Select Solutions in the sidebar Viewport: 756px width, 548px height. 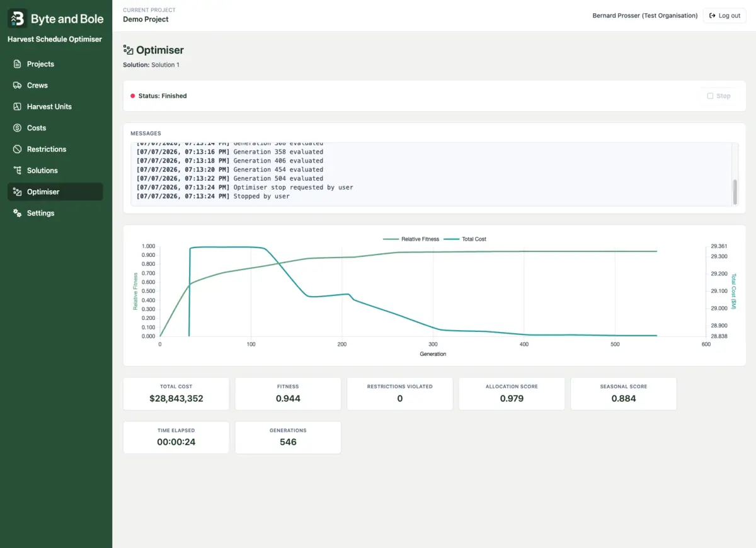coord(55,171)
